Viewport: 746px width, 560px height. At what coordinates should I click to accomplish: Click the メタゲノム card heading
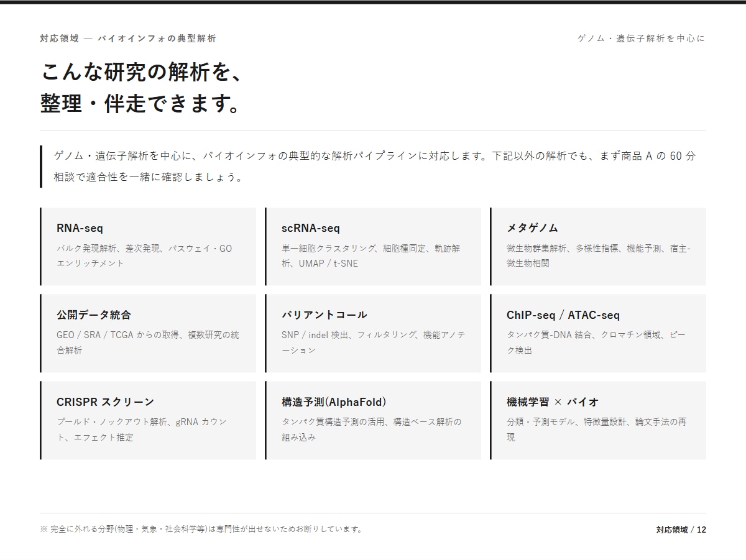point(532,228)
